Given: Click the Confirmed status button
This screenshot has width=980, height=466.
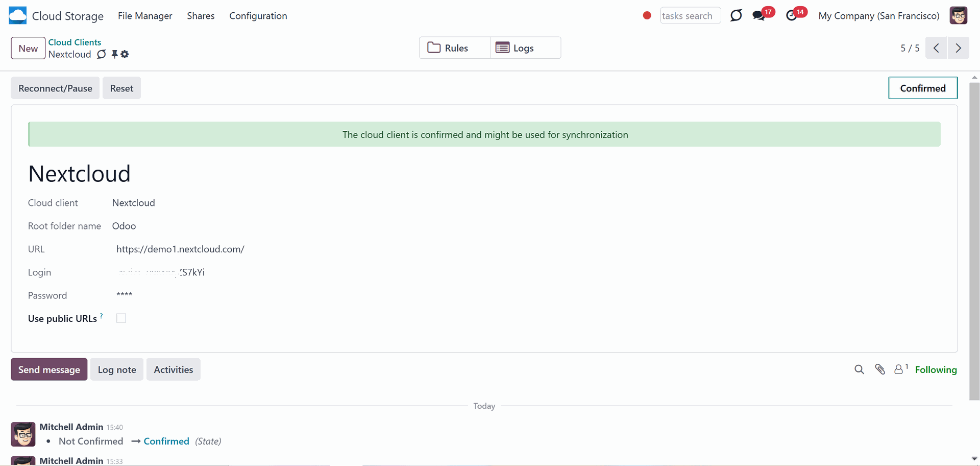Looking at the screenshot, I should click(x=923, y=88).
